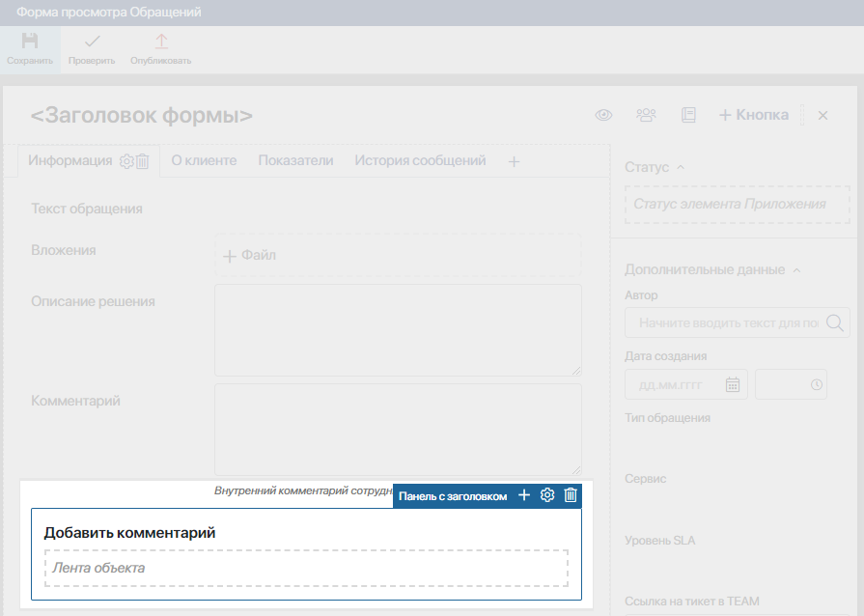This screenshot has height=616, width=864.
Task: Switch to the Информация tab
Action: [x=70, y=160]
